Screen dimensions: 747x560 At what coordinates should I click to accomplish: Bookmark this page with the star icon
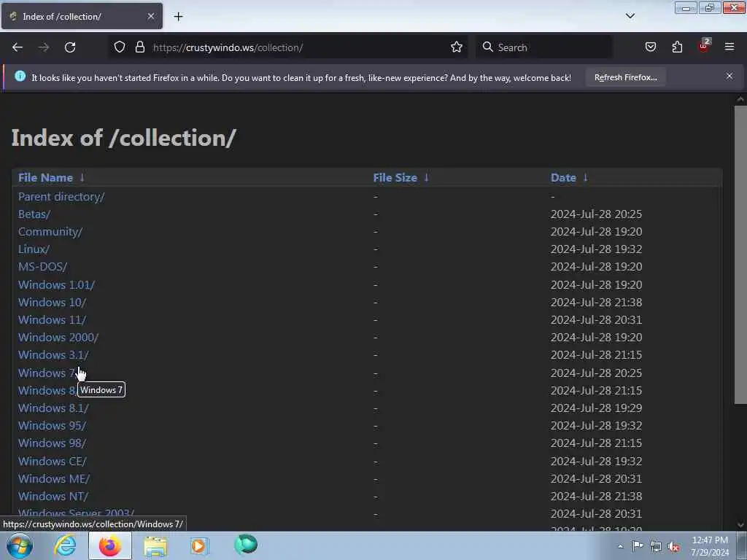[x=457, y=47]
